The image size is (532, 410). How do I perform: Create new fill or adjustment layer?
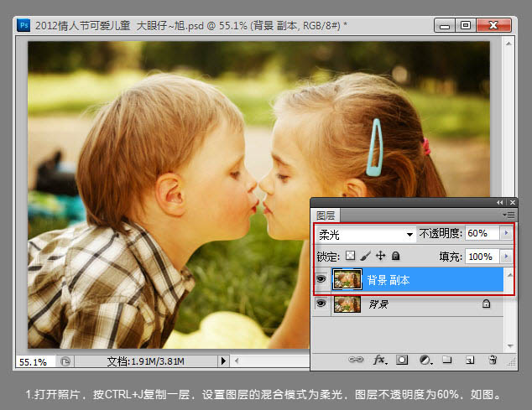coord(425,360)
